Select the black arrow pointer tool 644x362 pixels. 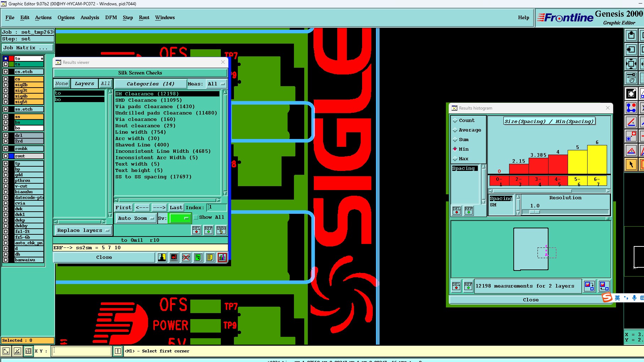(631, 165)
